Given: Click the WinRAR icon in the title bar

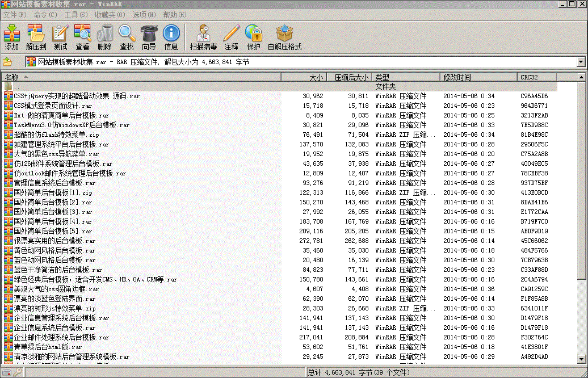Looking at the screenshot, I should pos(6,4).
